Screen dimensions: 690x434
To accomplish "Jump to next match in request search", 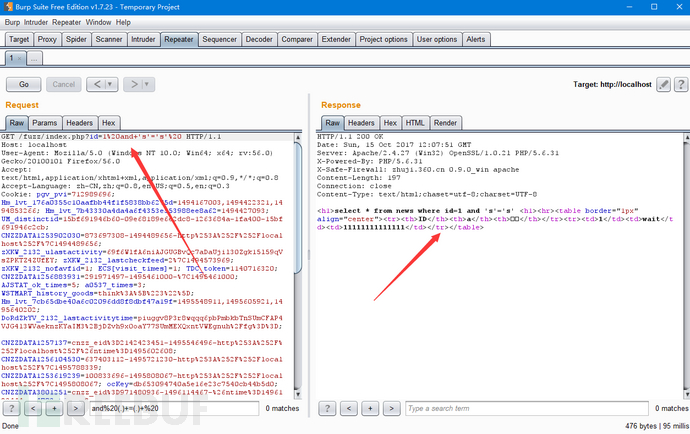I will [76, 408].
